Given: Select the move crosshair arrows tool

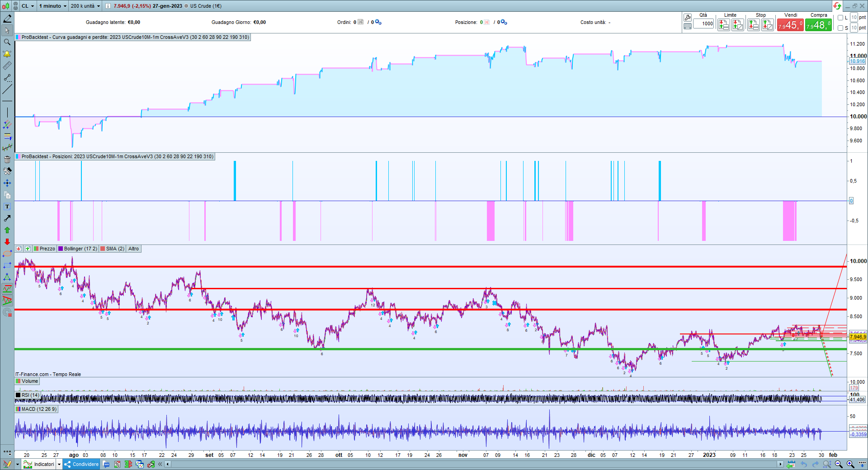Looking at the screenshot, I should click(x=7, y=183).
